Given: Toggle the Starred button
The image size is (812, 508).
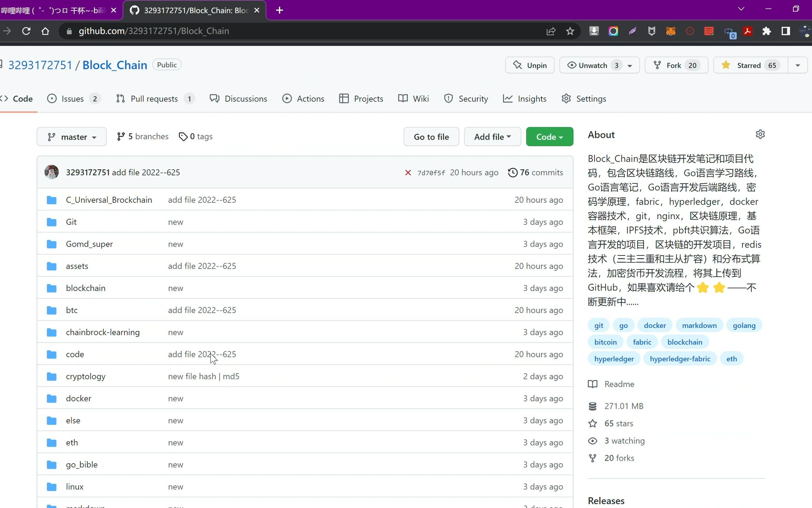Looking at the screenshot, I should coord(751,65).
